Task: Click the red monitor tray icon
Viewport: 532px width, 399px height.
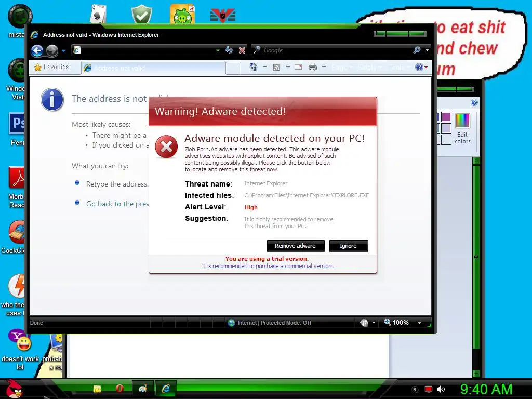Action: click(x=429, y=389)
